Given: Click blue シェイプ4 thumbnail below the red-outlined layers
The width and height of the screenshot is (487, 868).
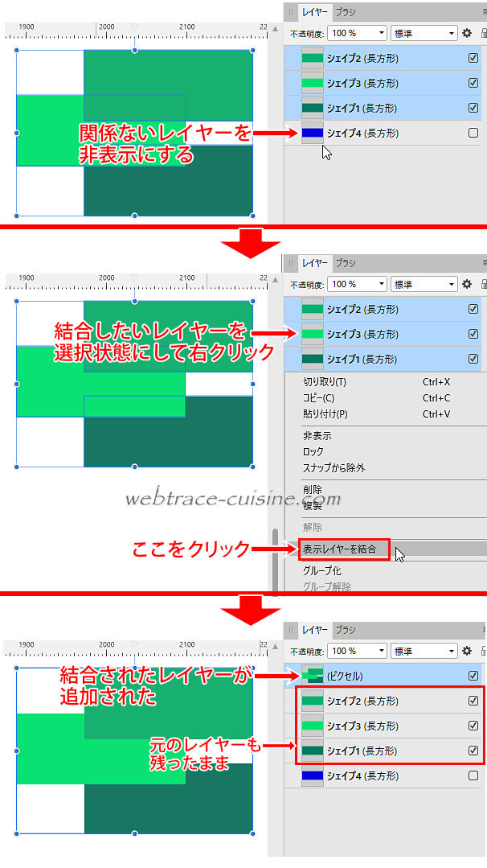Looking at the screenshot, I should point(312,775).
